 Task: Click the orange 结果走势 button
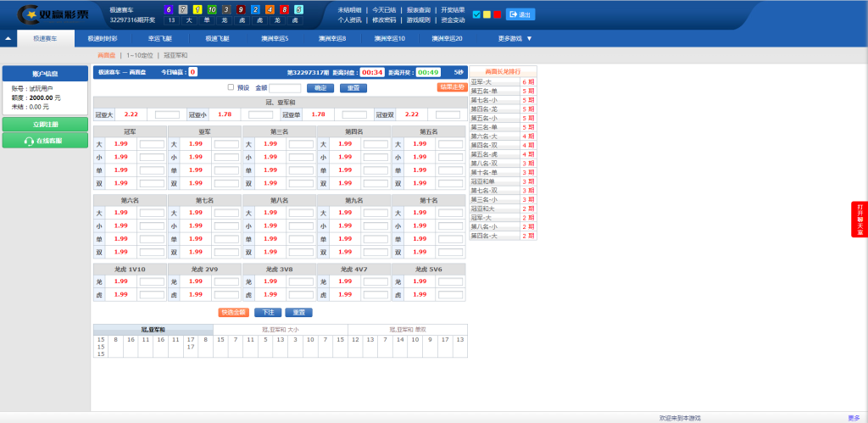pyautogui.click(x=452, y=87)
